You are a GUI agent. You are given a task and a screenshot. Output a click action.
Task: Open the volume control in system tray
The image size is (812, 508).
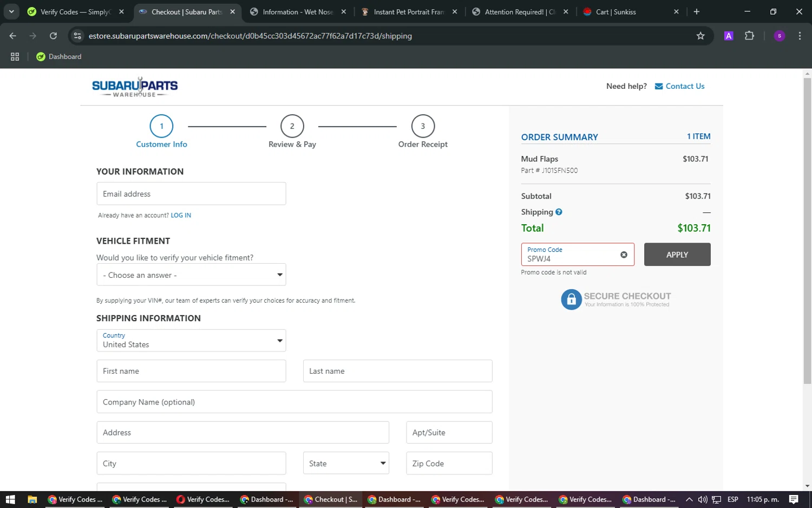[703, 499]
